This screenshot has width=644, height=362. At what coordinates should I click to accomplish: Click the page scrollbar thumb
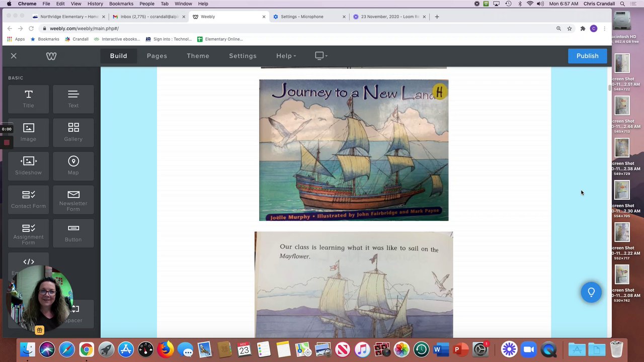pos(609,88)
